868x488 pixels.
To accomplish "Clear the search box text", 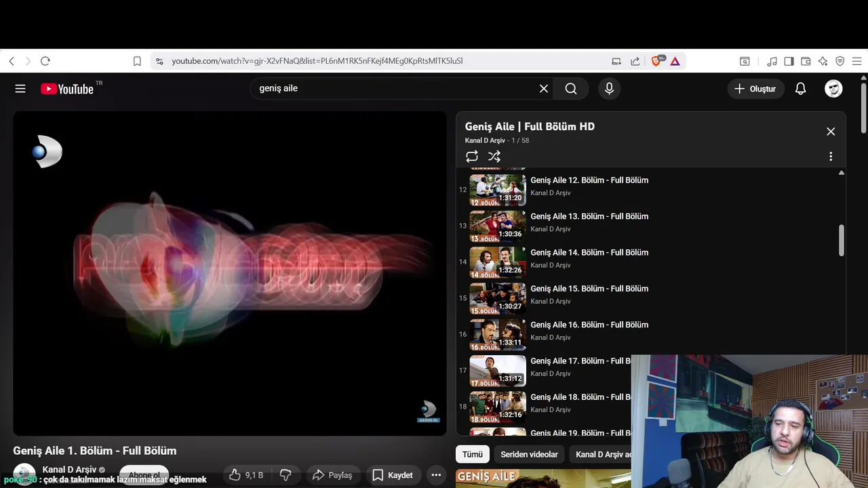I will 544,89.
